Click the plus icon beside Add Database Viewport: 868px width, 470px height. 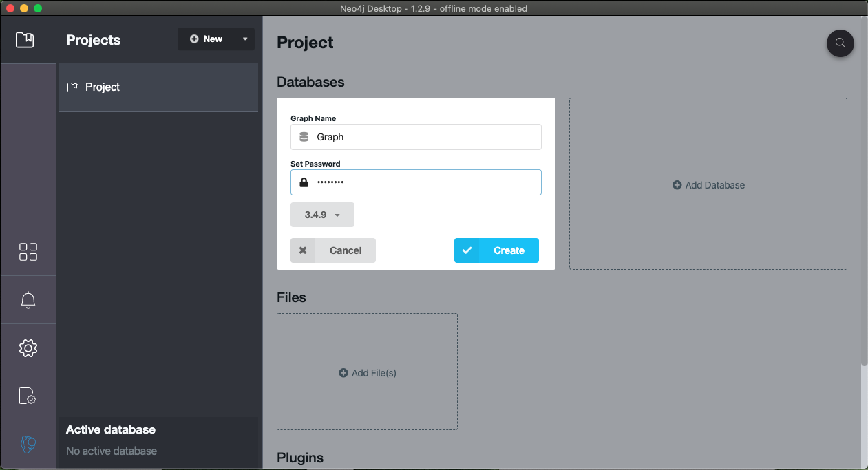[x=677, y=185]
